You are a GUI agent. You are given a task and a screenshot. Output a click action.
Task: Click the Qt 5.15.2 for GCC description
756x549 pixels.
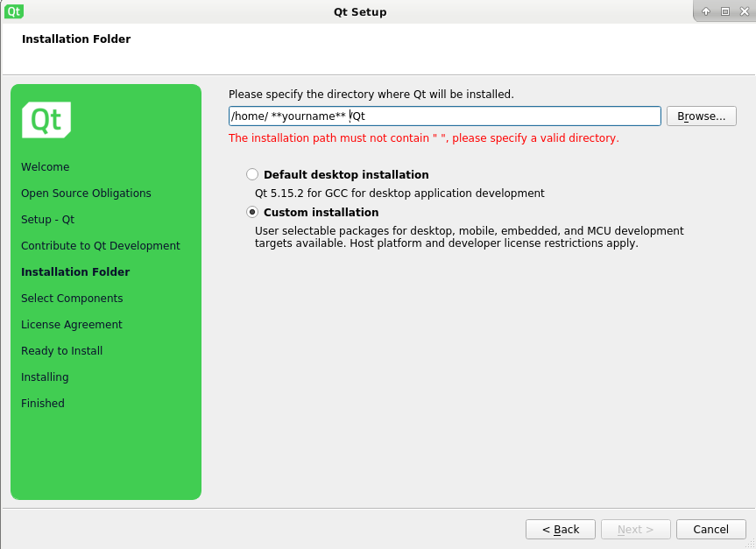click(x=399, y=194)
